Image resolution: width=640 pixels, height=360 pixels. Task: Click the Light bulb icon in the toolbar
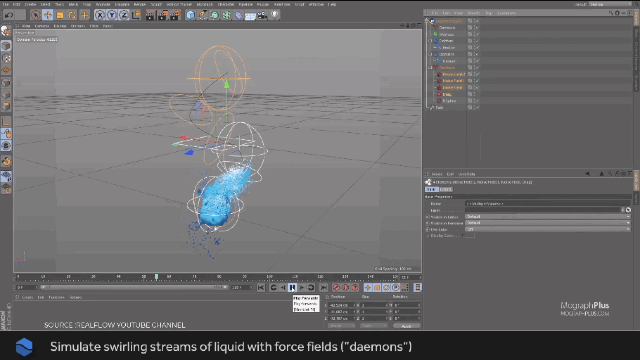pyautogui.click(x=275, y=15)
